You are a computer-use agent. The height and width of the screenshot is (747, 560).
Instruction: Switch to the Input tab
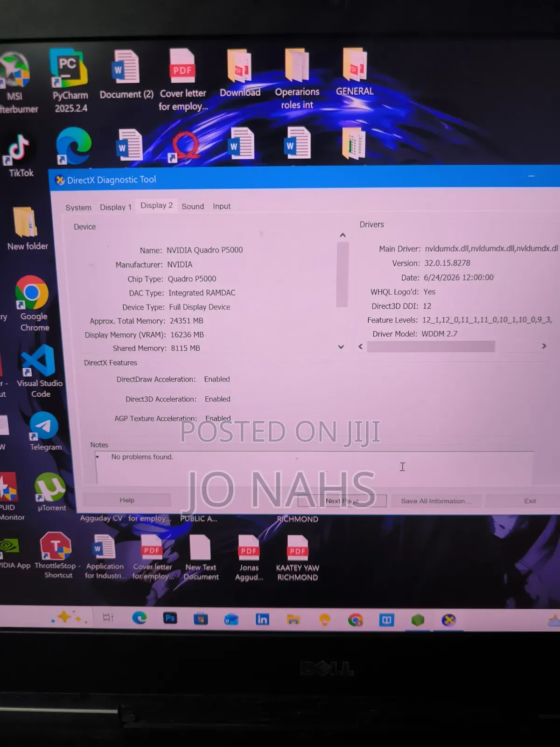click(x=222, y=206)
